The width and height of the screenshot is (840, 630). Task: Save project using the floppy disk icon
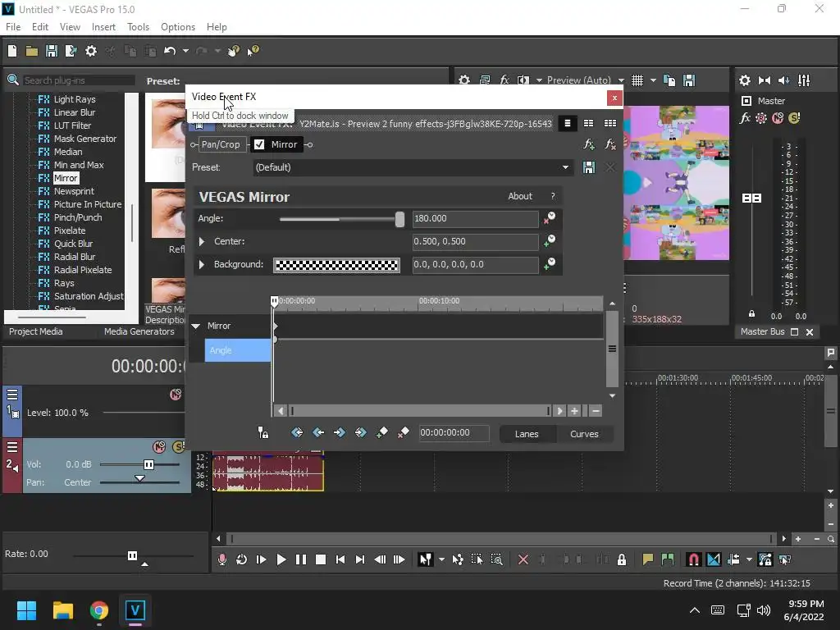[52, 51]
